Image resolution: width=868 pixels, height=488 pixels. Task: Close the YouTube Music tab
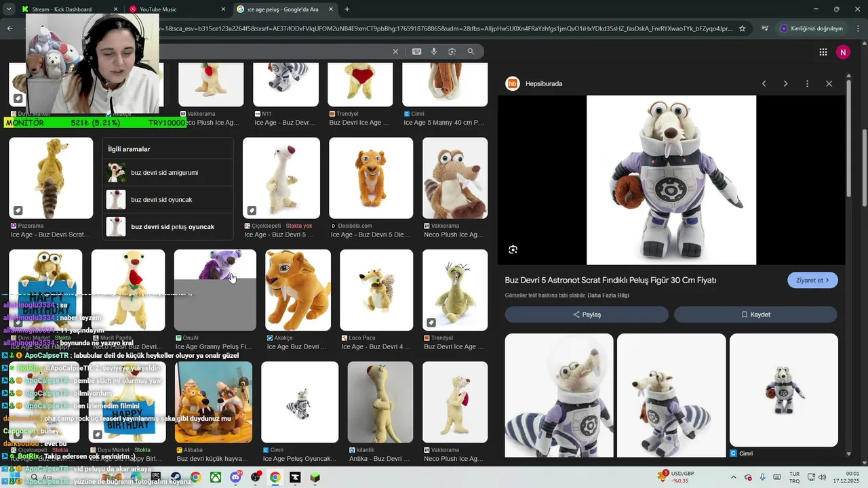(223, 9)
